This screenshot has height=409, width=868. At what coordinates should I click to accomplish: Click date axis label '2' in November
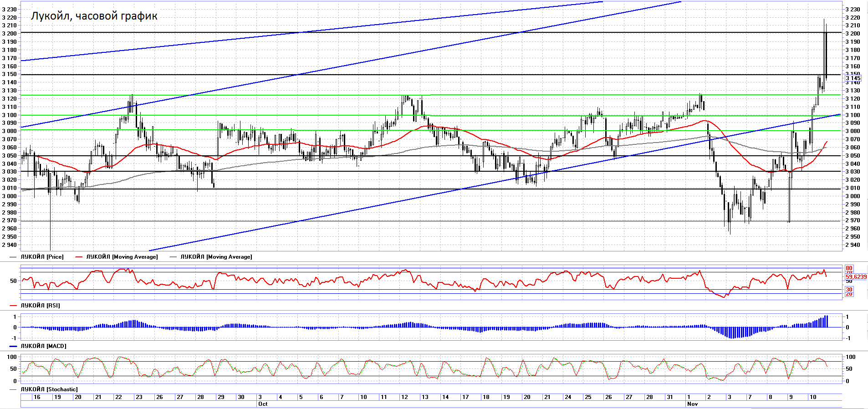click(709, 397)
